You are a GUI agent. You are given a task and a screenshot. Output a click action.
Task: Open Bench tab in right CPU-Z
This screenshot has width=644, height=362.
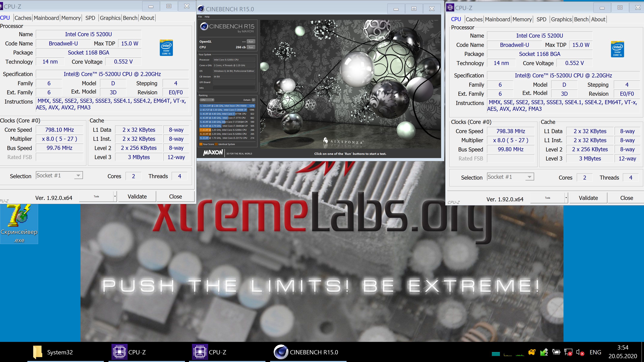click(581, 20)
